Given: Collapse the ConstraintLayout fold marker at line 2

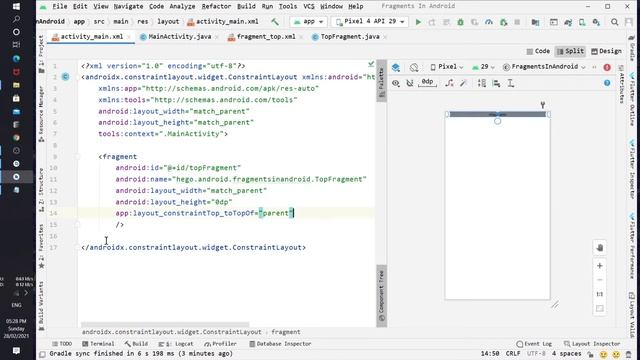Looking at the screenshot, I should (x=78, y=77).
